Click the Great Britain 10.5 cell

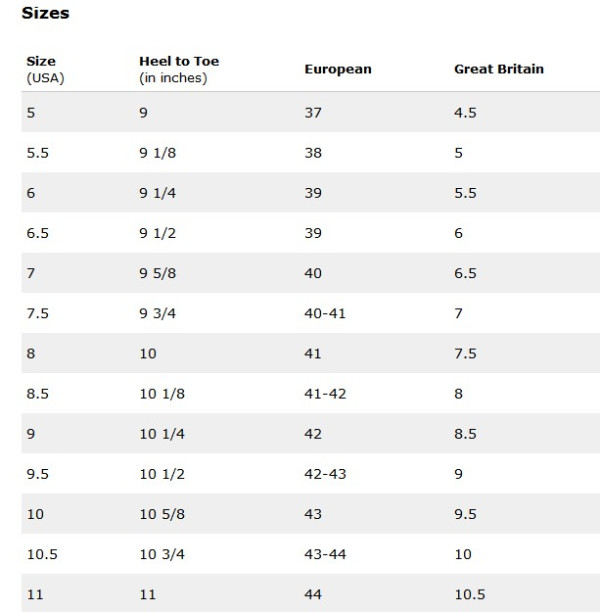coord(470,594)
